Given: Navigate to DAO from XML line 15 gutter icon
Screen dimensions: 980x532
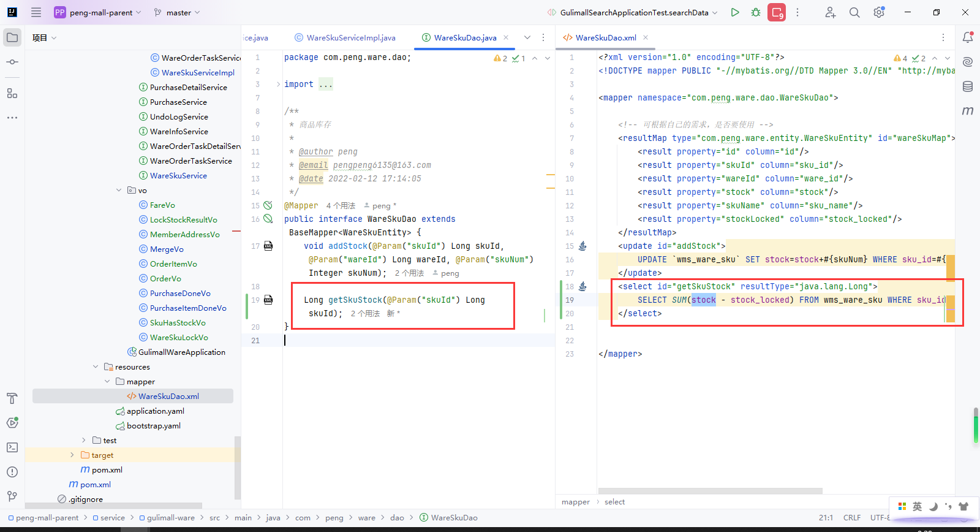Looking at the screenshot, I should (x=582, y=246).
